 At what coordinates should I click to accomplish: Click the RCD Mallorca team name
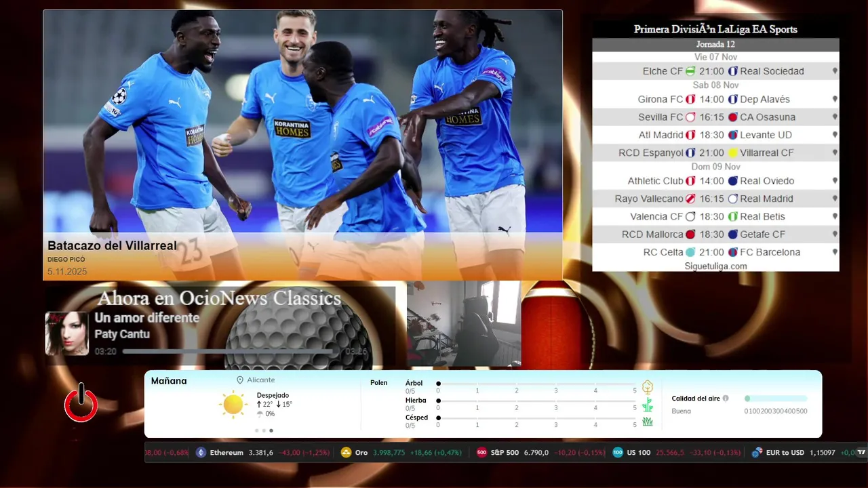(652, 235)
